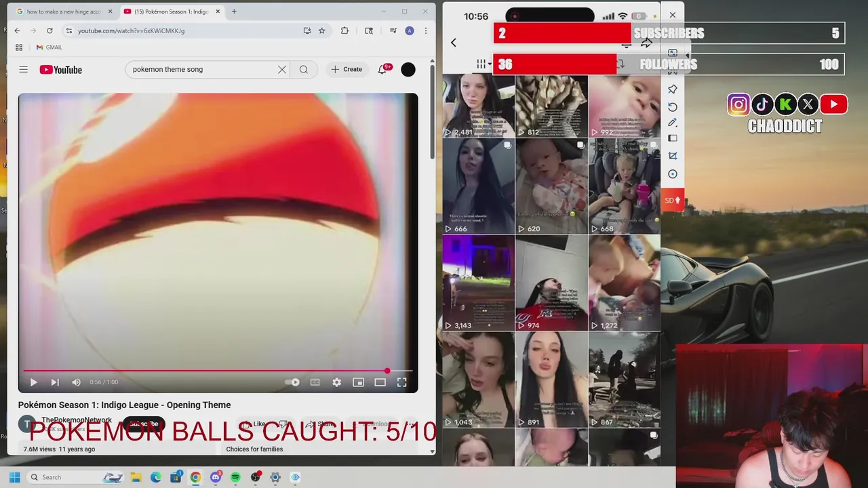Pin the phone mirror window on top
Viewport: 868px width, 488px height.
673,89
